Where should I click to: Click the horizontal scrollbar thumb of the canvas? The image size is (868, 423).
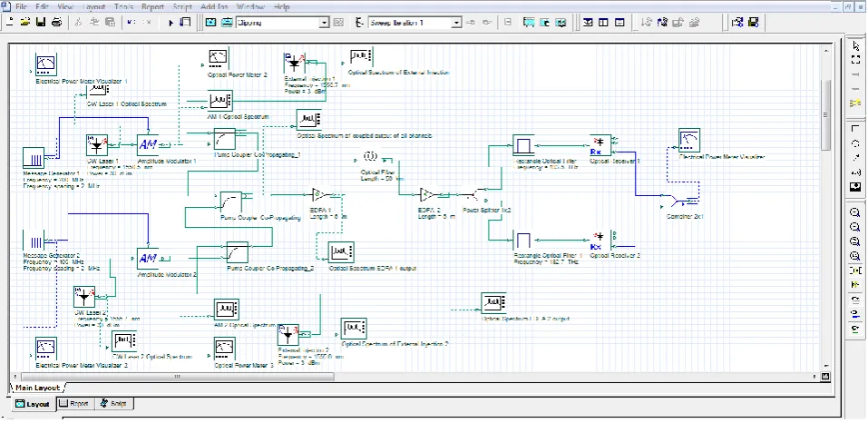tap(177, 377)
